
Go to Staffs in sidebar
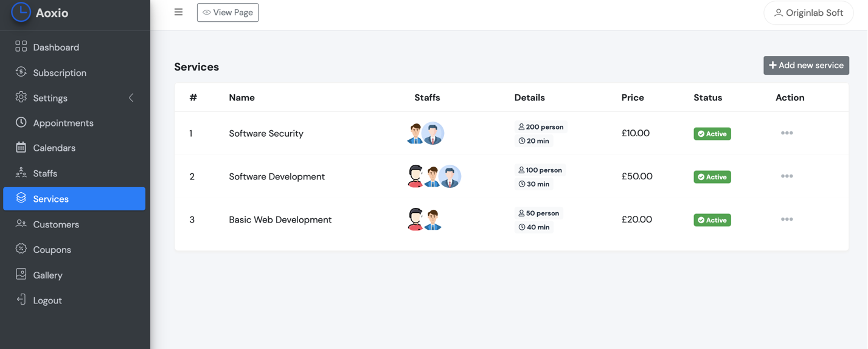(45, 173)
